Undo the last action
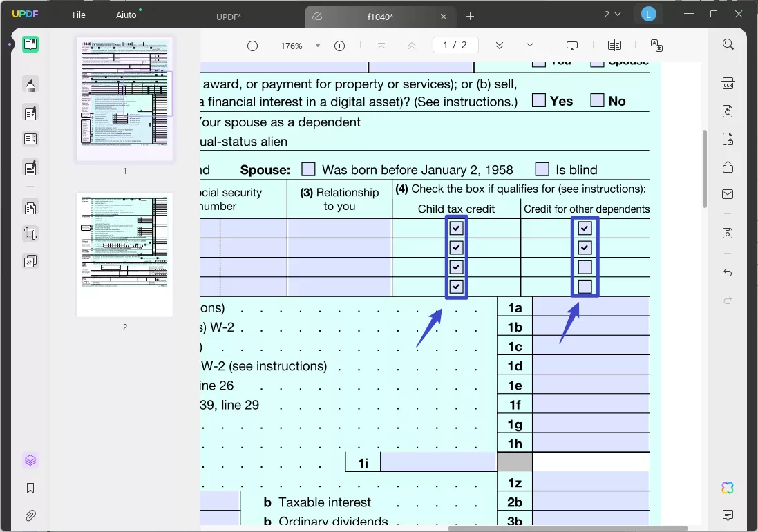The width and height of the screenshot is (758, 532). tap(728, 272)
